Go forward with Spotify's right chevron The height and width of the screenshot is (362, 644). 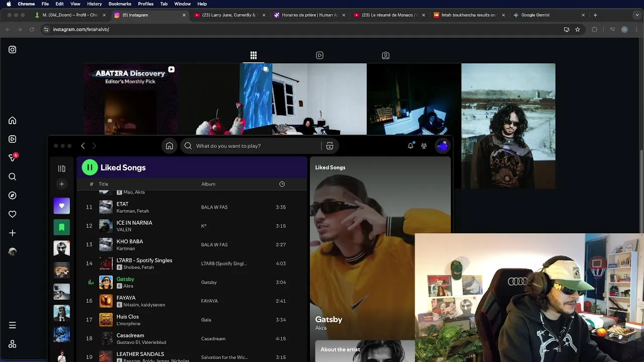(94, 146)
